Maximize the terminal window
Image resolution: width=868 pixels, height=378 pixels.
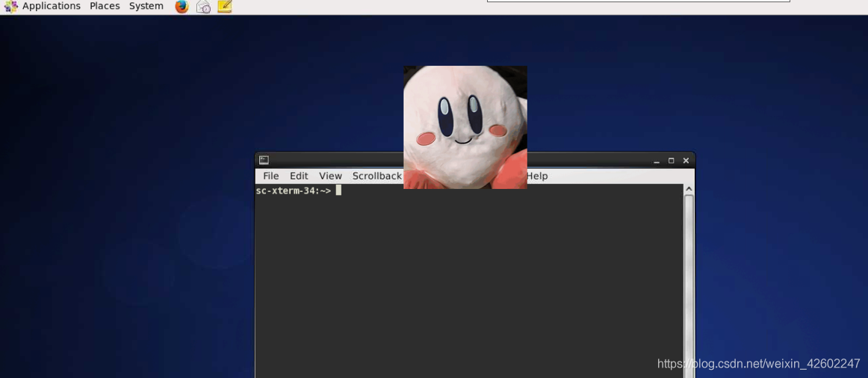coord(671,161)
